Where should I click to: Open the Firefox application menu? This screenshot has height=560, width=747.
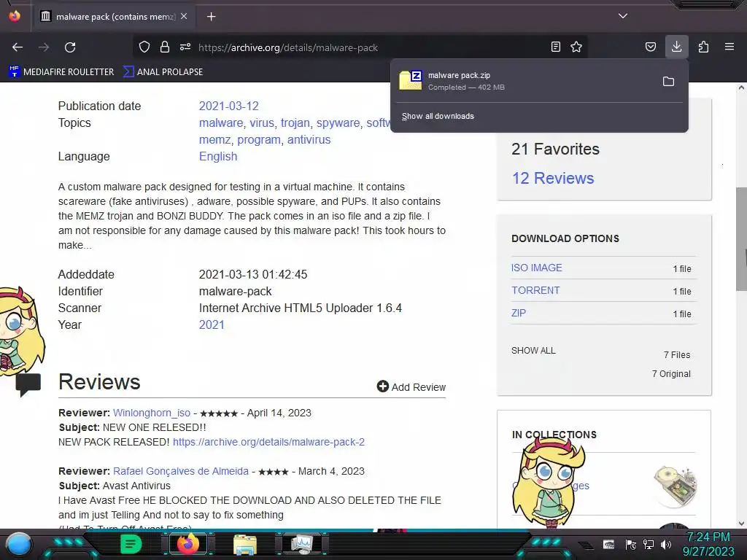[x=729, y=47]
